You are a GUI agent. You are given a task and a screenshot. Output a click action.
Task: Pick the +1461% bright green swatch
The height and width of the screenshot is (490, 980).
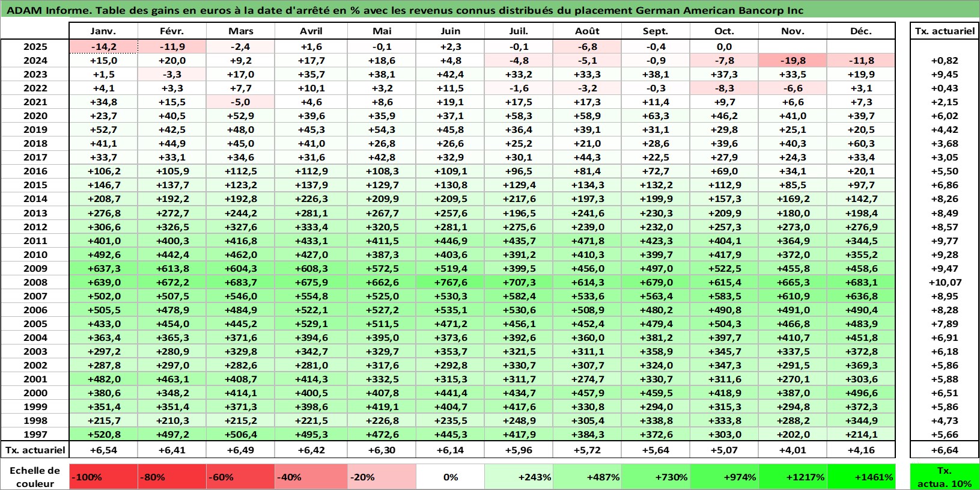[x=861, y=477]
